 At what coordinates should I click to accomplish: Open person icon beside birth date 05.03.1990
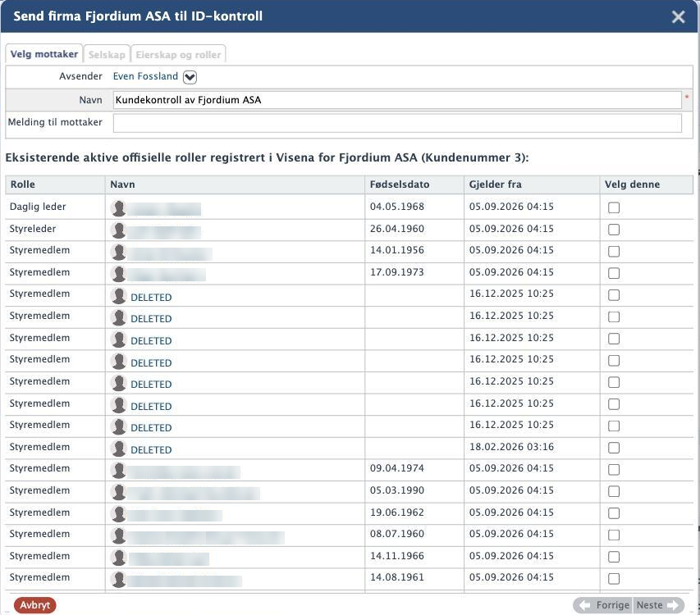click(x=119, y=492)
